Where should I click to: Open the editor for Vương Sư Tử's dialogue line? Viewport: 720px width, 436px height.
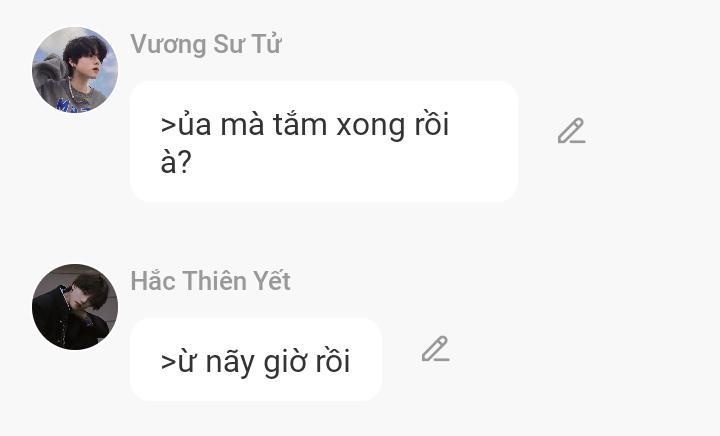click(x=571, y=131)
